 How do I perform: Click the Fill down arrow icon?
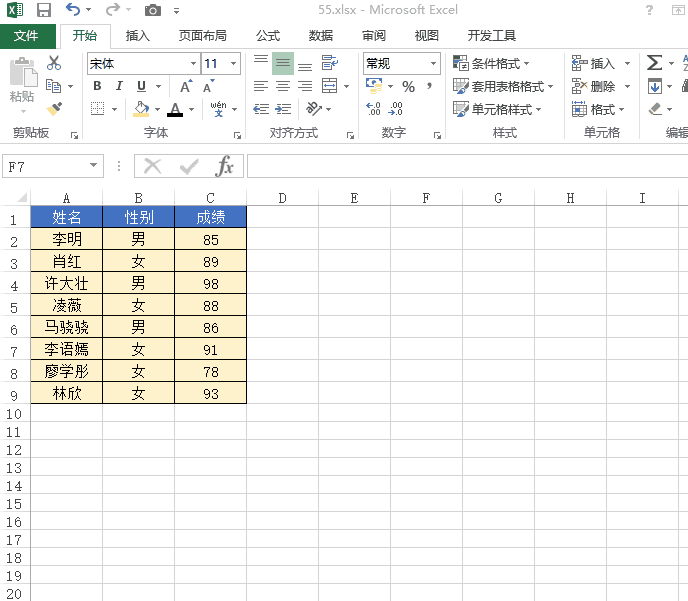(x=655, y=86)
